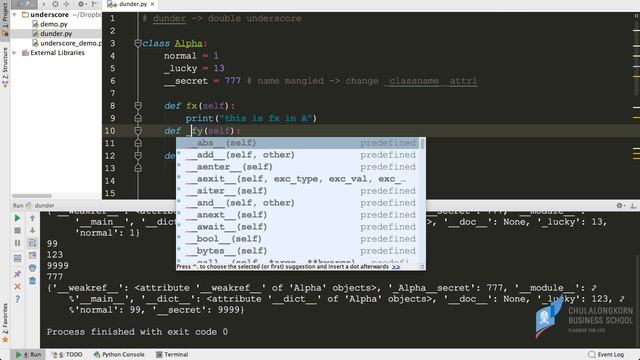
Task: Choose __aiter__(self) suggestion
Action: (x=298, y=191)
